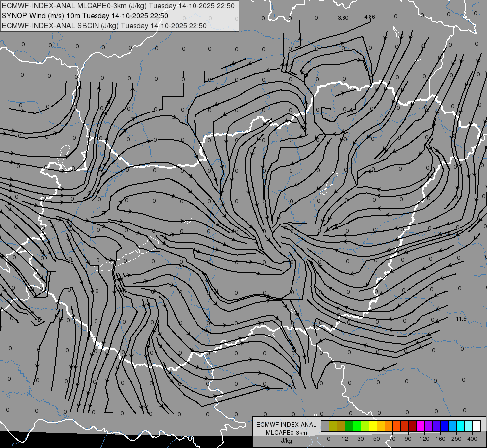Click the pure yellow legend swatch

373,426
